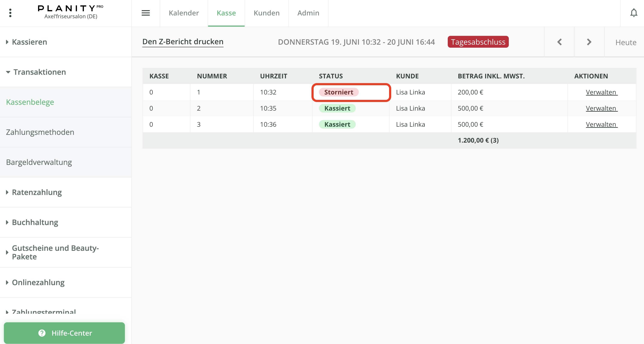The width and height of the screenshot is (644, 344).
Task: Open the Hilfe-Center help button
Action: (x=64, y=333)
